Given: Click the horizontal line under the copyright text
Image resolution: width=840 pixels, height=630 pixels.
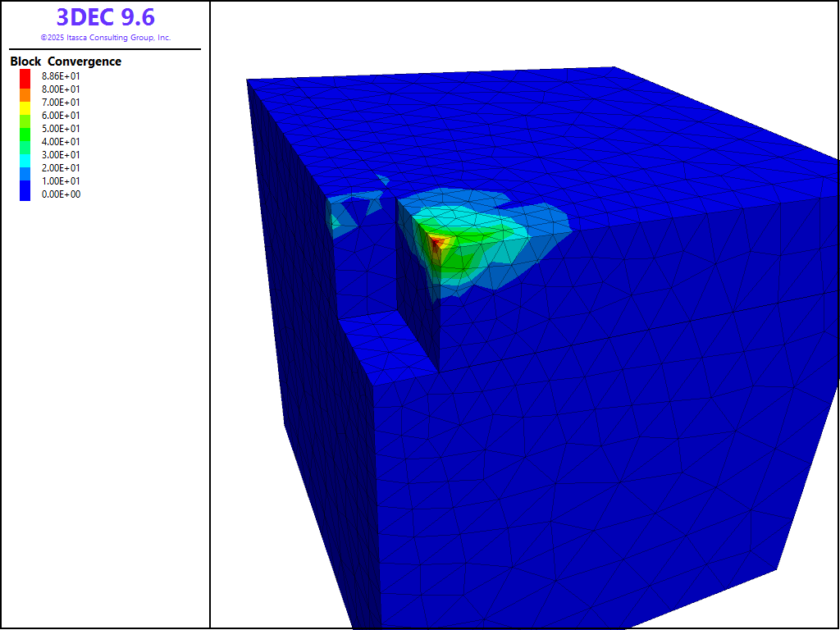Looking at the screenshot, I should tap(105, 49).
